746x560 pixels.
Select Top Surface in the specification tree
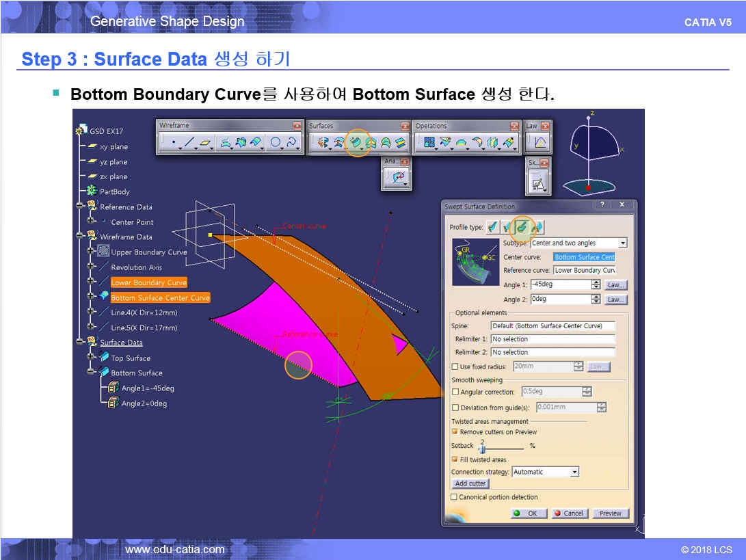(131, 358)
